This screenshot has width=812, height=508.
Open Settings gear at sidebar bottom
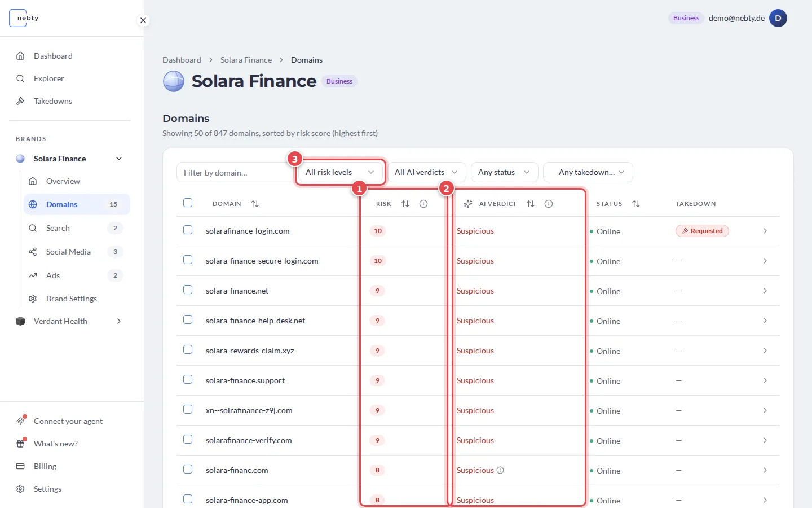point(20,489)
